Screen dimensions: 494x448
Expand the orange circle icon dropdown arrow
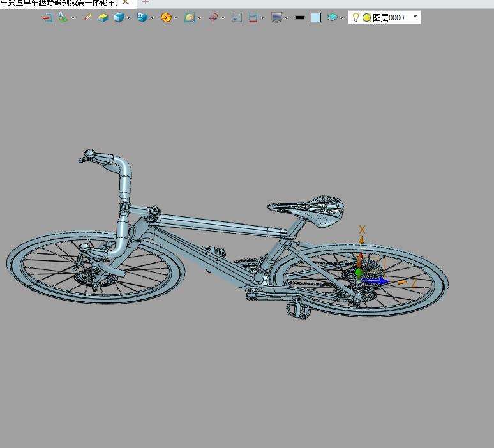coord(176,18)
